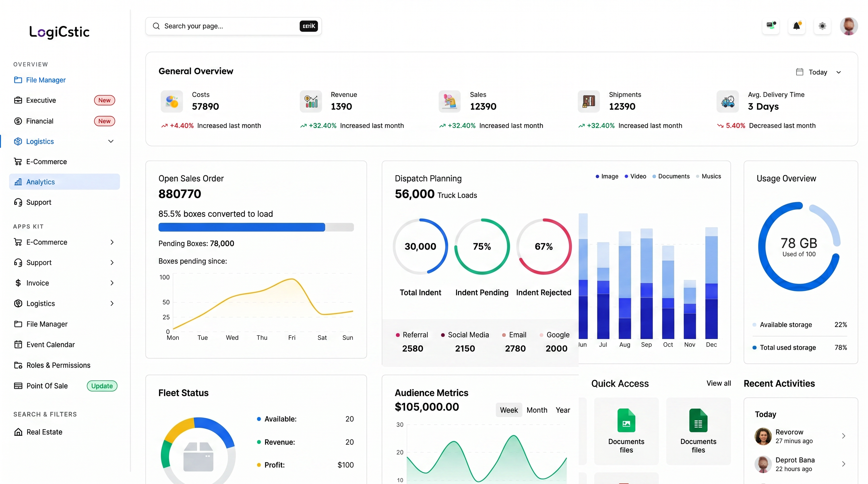Click the search magnifier icon
Screen dimensions: 868x484
pos(156,26)
